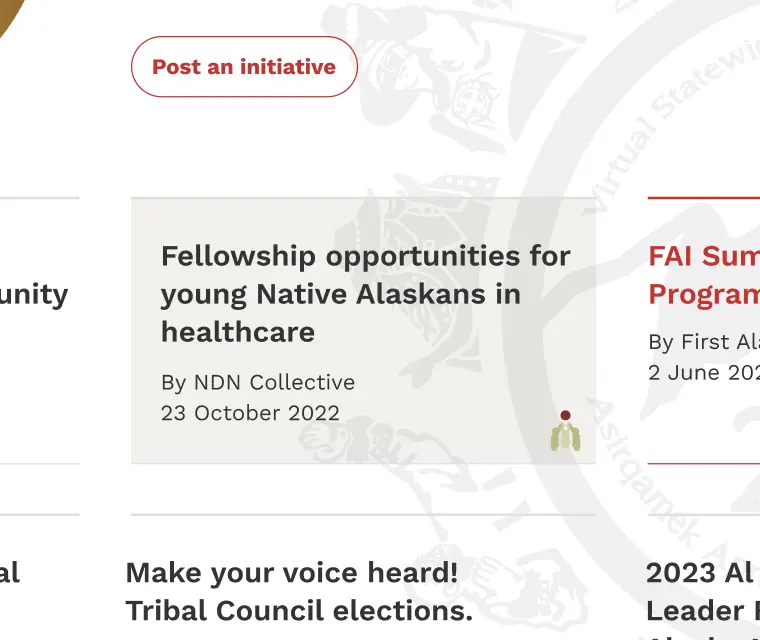The width and height of the screenshot is (760, 640).
Task: Click the "23 October 2022" date text
Action: [x=250, y=413]
